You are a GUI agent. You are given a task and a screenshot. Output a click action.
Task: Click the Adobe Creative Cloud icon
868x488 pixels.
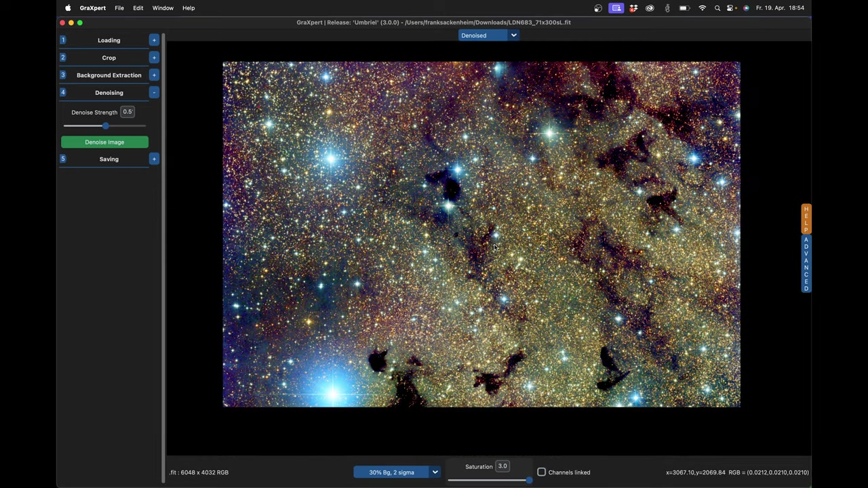coord(649,7)
